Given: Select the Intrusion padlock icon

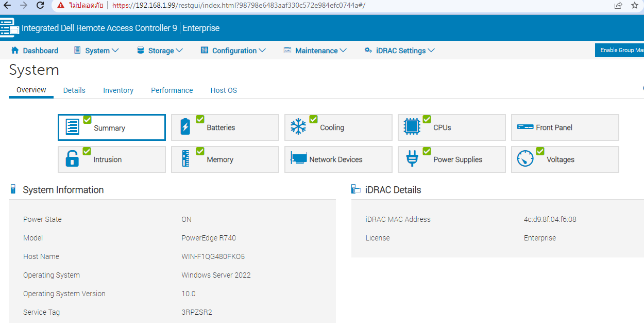Looking at the screenshot, I should [x=72, y=159].
